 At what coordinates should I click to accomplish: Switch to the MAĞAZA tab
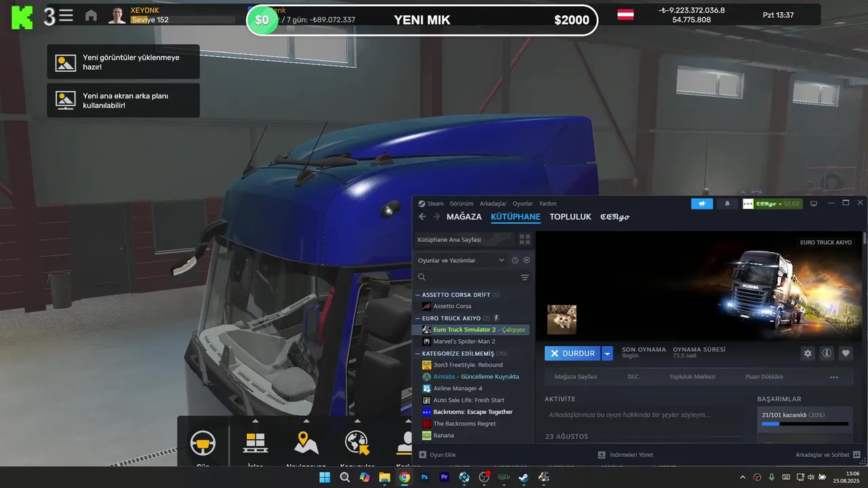[464, 217]
